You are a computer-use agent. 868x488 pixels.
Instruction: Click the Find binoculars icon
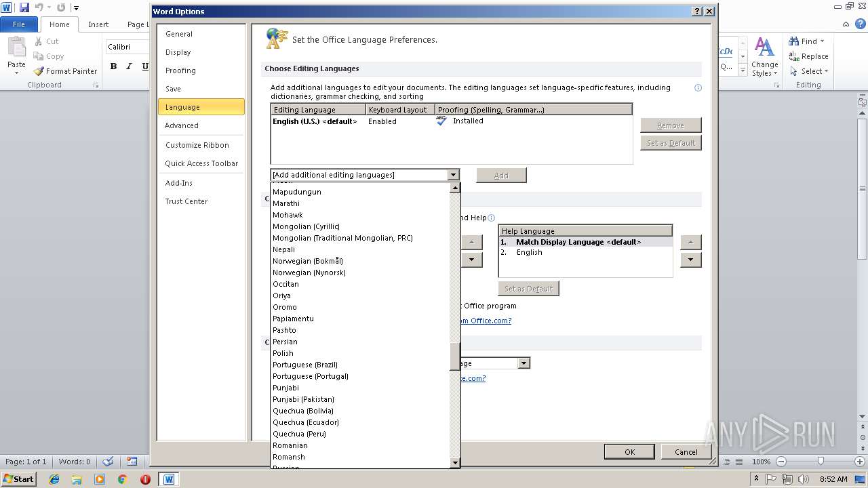click(793, 41)
